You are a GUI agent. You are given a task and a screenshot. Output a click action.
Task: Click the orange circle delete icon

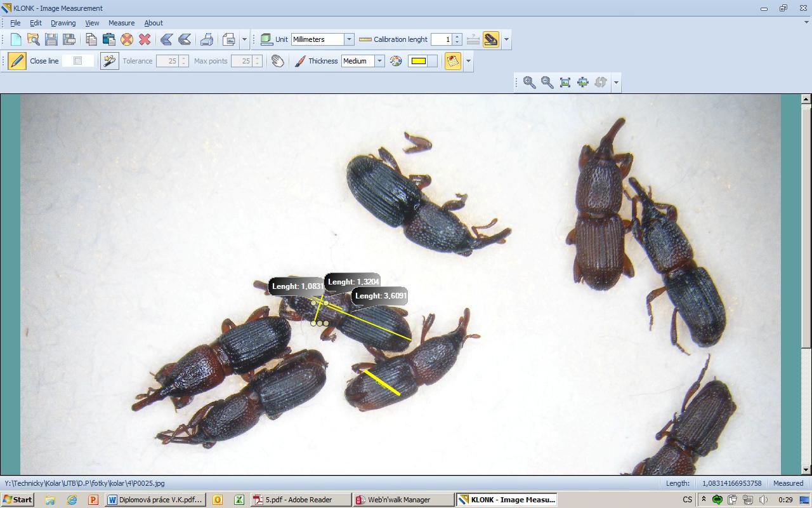point(127,39)
